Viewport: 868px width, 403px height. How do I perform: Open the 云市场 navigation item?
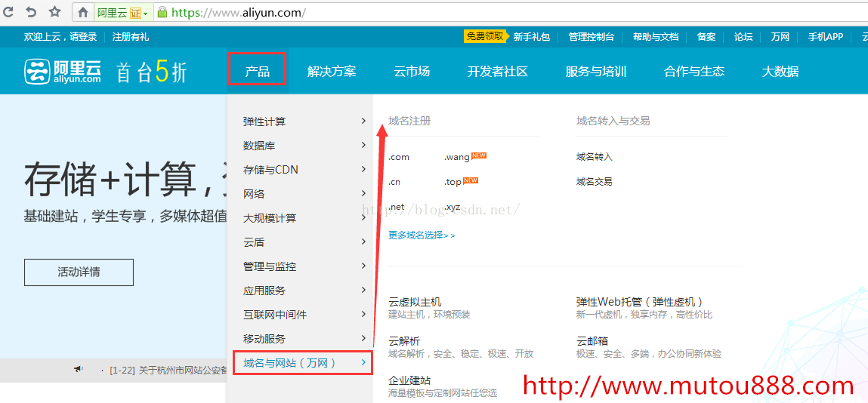[411, 71]
